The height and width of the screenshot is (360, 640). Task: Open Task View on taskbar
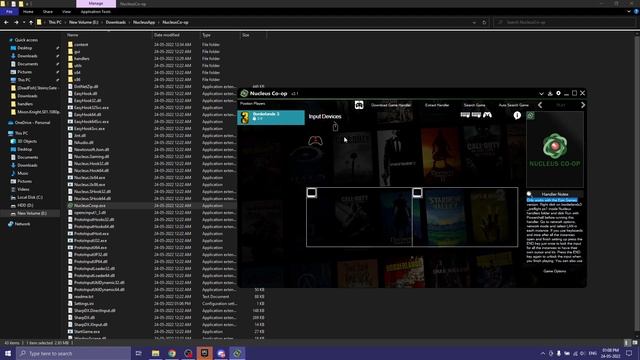[139, 353]
